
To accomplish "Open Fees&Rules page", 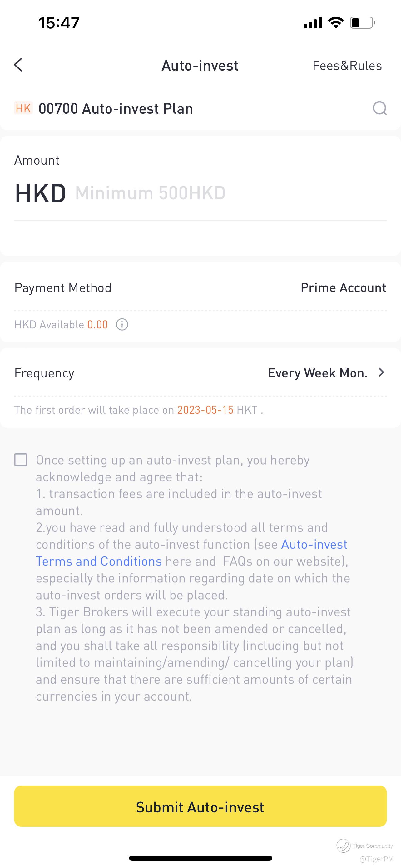I will 347,65.
